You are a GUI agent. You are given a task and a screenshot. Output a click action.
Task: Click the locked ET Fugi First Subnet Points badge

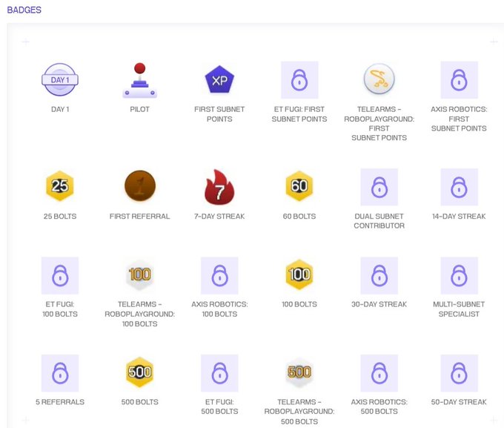[x=299, y=80]
